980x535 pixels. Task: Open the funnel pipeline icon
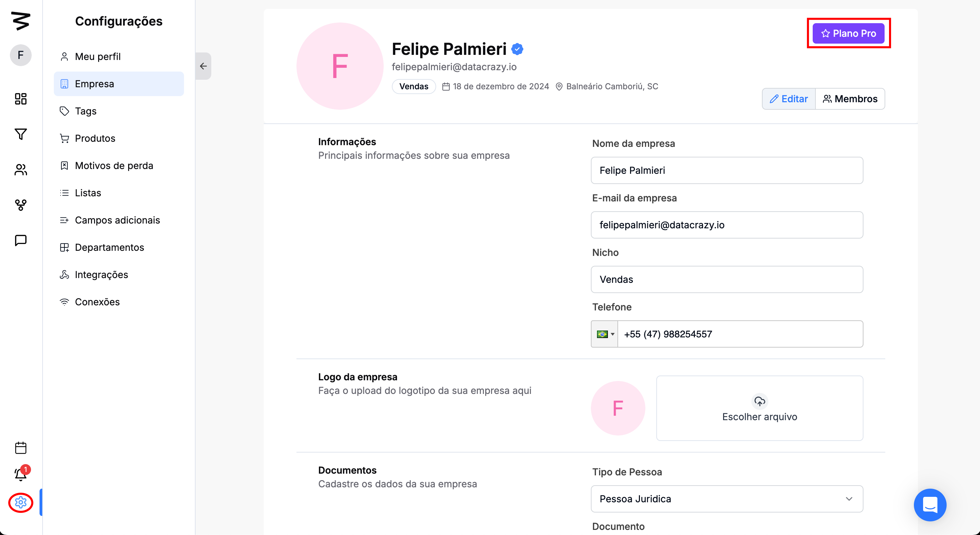tap(20, 134)
